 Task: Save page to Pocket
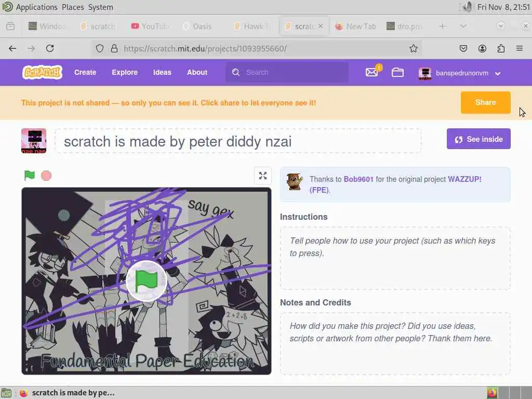click(463, 48)
